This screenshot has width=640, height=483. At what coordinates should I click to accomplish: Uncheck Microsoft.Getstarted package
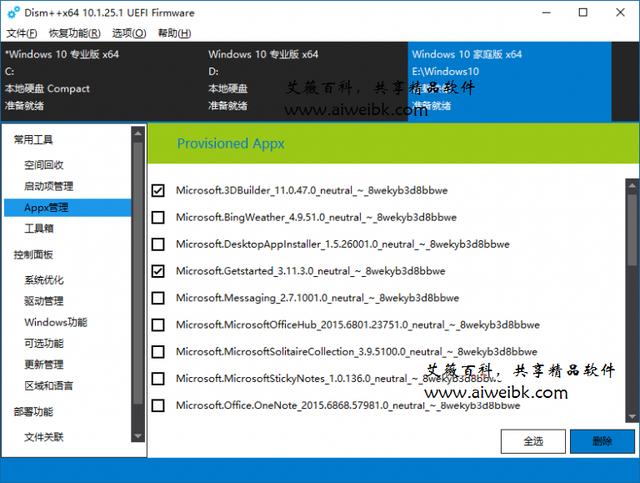[x=158, y=271]
